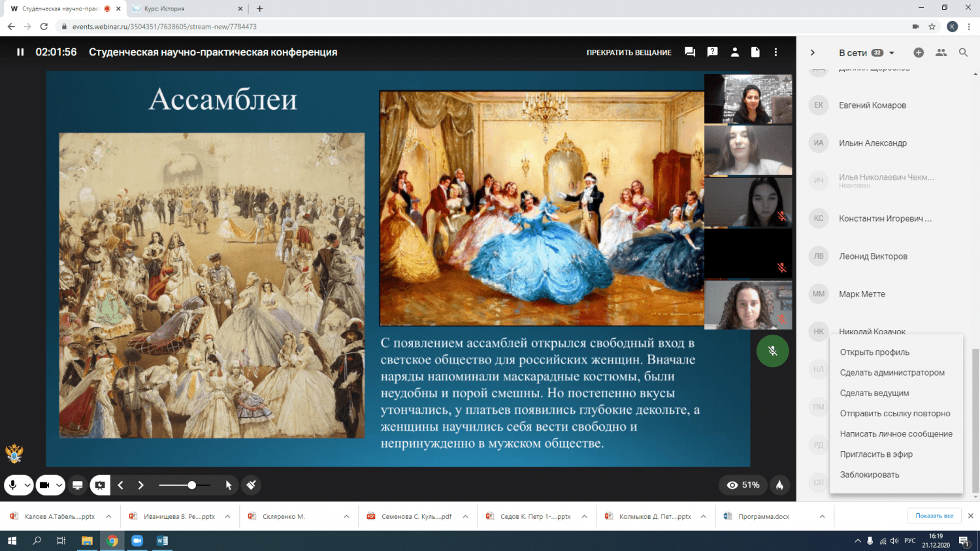The width and height of the screenshot is (980, 551).
Task: Bookmark this page with the star icon
Action: coord(932,27)
